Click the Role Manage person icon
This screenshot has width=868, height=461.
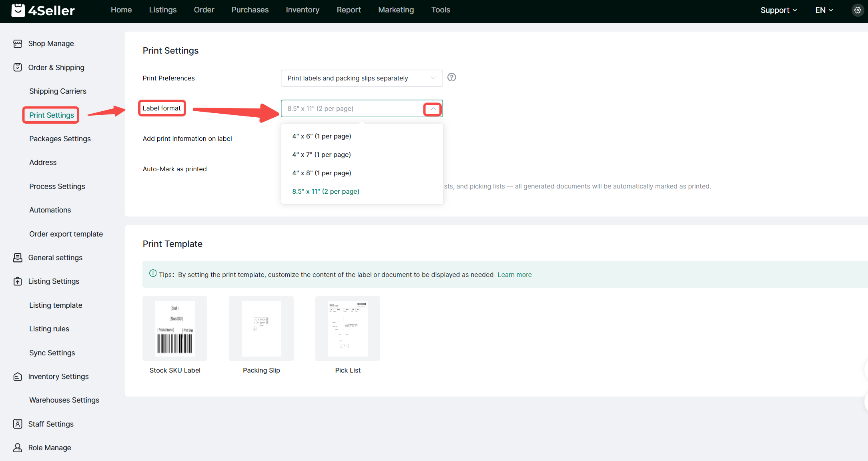click(18, 447)
